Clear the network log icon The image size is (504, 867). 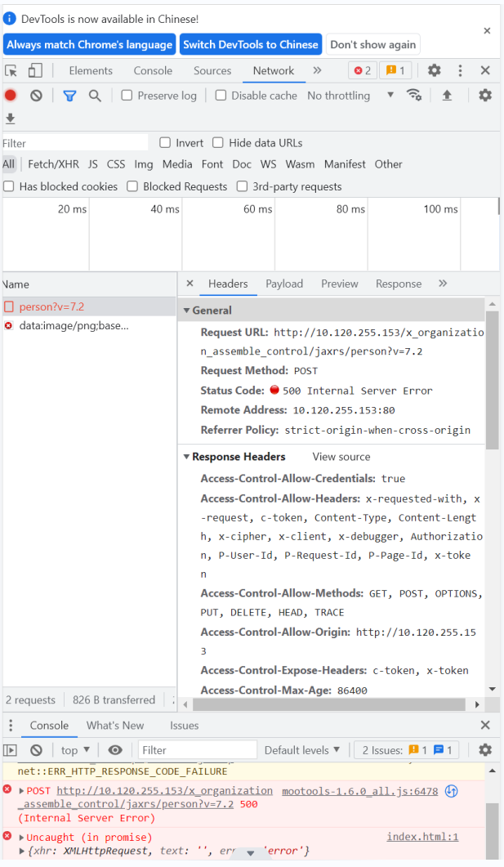(x=36, y=96)
